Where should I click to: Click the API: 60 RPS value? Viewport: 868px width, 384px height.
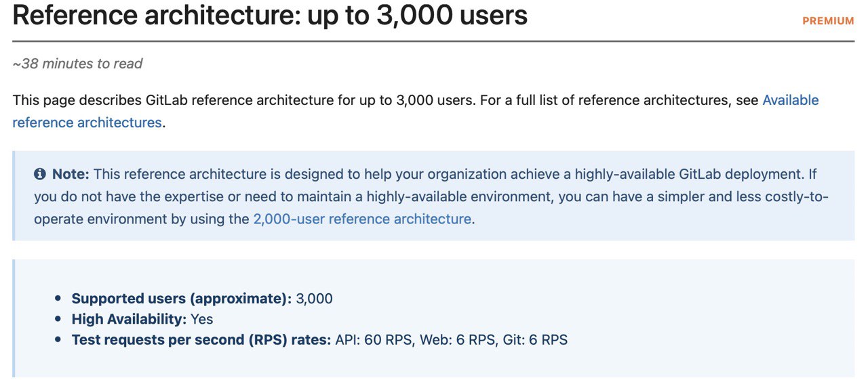coord(374,340)
